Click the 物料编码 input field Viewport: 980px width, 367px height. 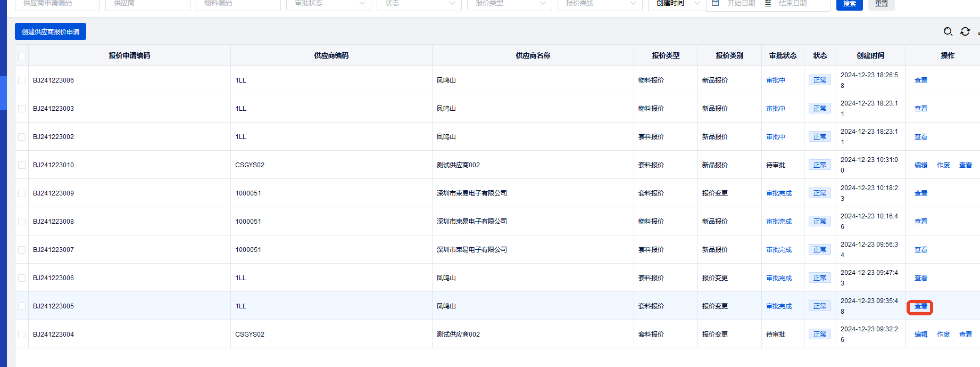[x=238, y=4]
